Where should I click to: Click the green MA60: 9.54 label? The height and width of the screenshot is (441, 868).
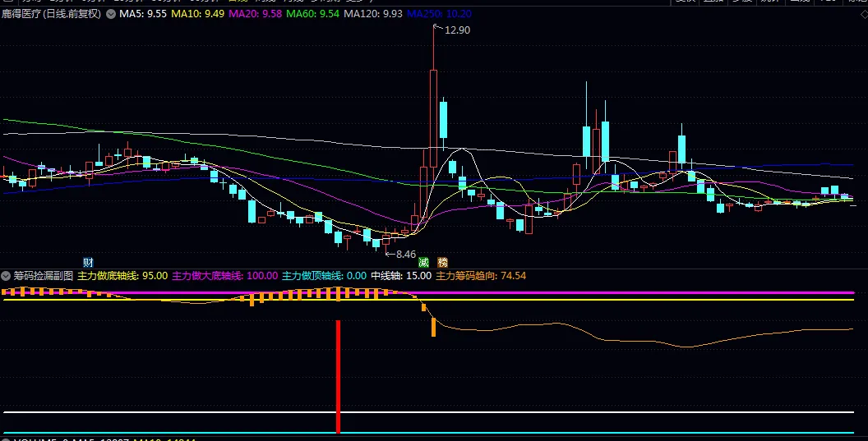[313, 14]
